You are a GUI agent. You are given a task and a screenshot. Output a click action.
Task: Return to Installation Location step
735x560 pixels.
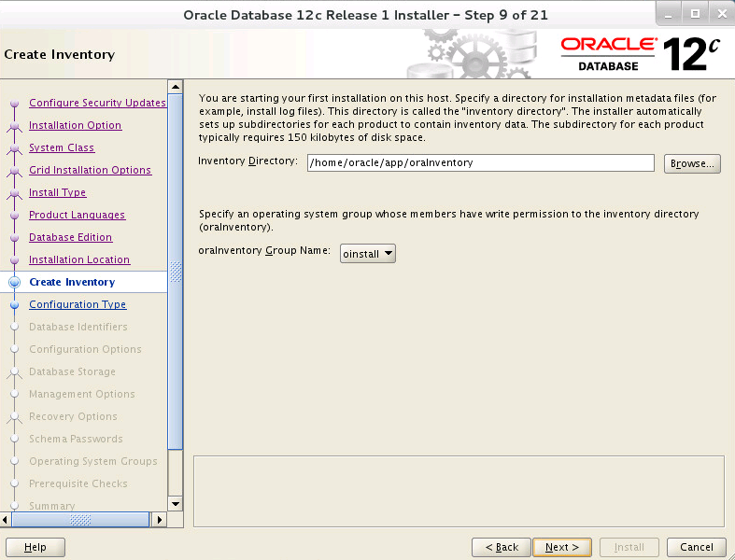(x=79, y=259)
